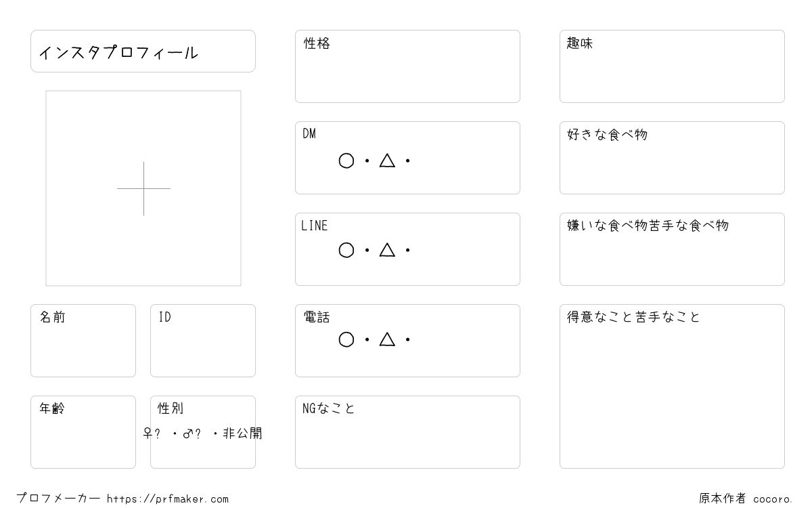Choose the circle symbol under LINE

pyautogui.click(x=346, y=250)
